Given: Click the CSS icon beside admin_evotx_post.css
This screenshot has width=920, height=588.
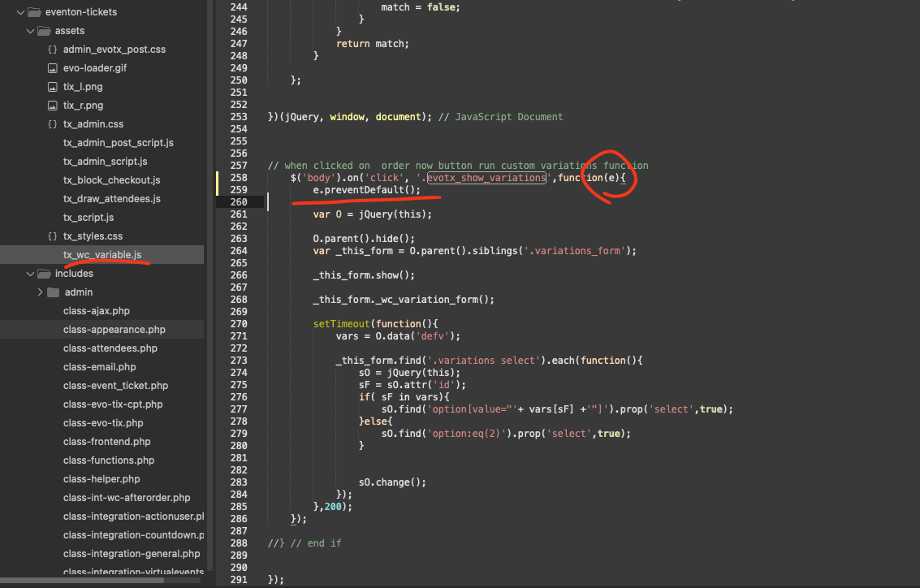Looking at the screenshot, I should click(53, 50).
